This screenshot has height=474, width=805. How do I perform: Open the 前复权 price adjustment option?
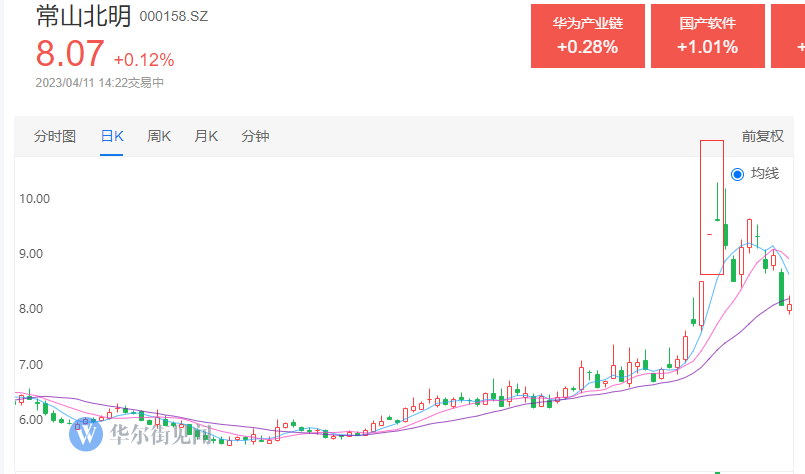(x=762, y=136)
